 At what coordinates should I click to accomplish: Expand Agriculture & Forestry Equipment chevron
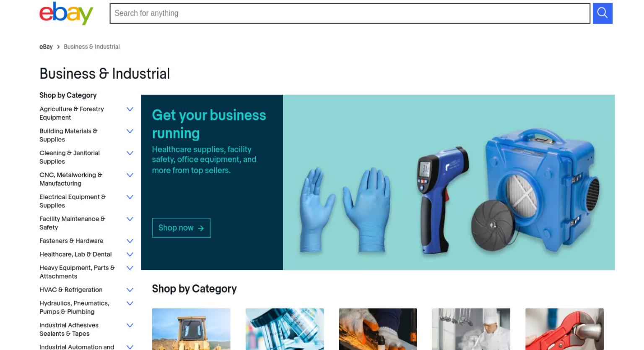point(130,109)
